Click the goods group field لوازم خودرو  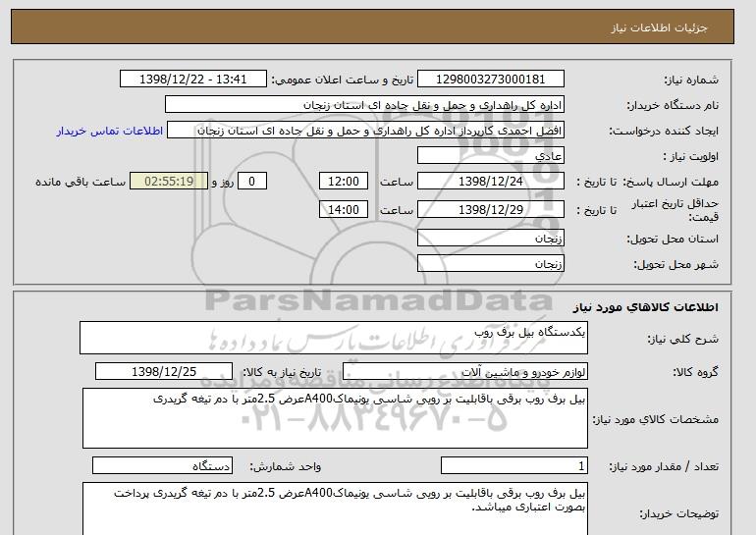[x=464, y=372]
